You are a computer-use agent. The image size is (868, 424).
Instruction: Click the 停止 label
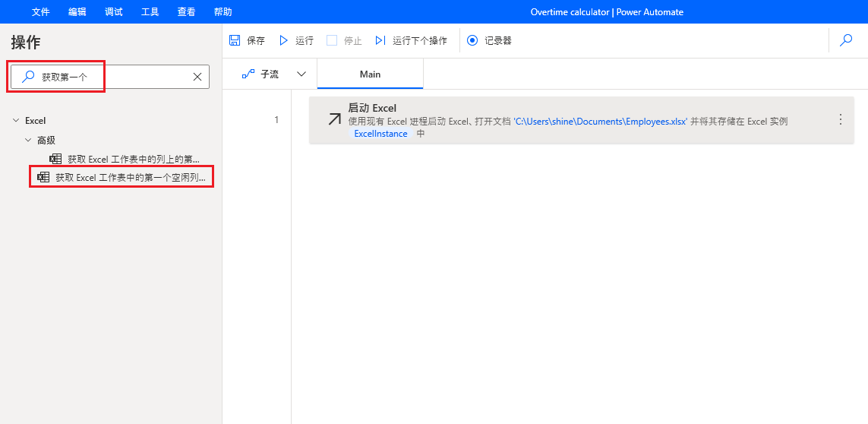click(352, 40)
